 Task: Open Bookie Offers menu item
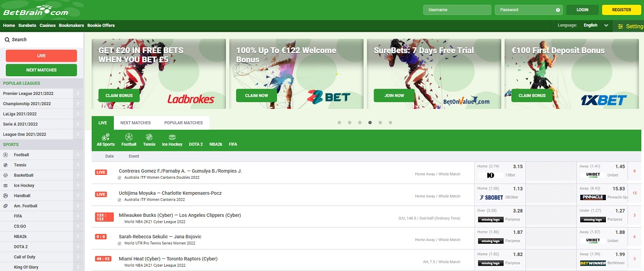(x=101, y=25)
